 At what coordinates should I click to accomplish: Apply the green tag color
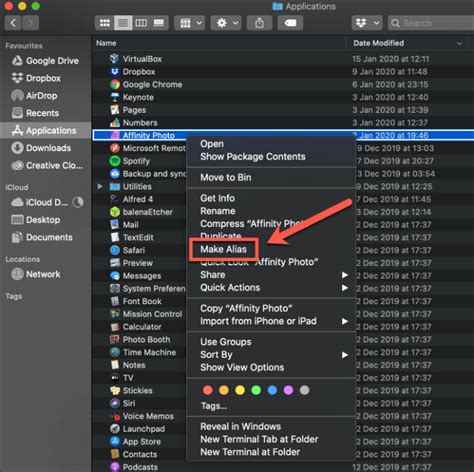256,390
